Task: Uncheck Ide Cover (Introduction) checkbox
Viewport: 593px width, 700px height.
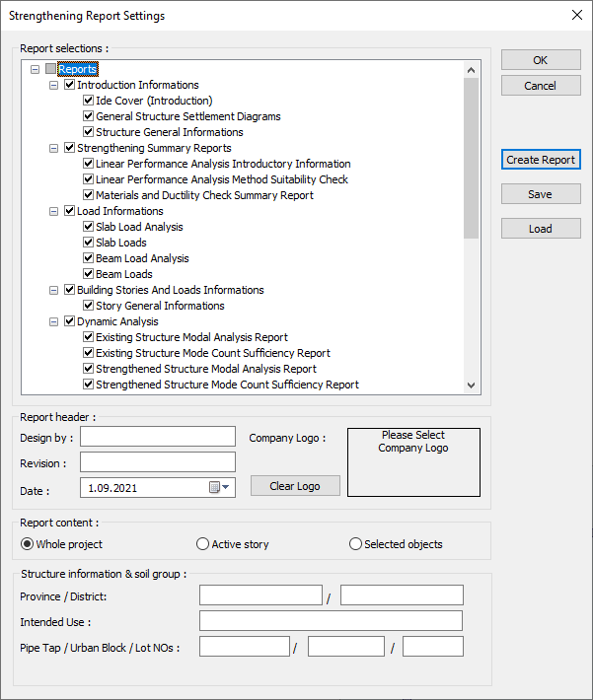Action: (x=89, y=101)
